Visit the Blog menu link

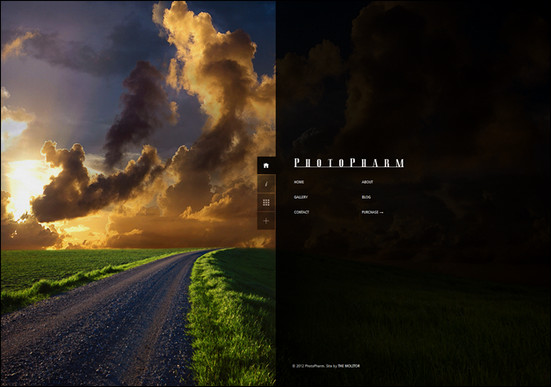[x=366, y=197]
